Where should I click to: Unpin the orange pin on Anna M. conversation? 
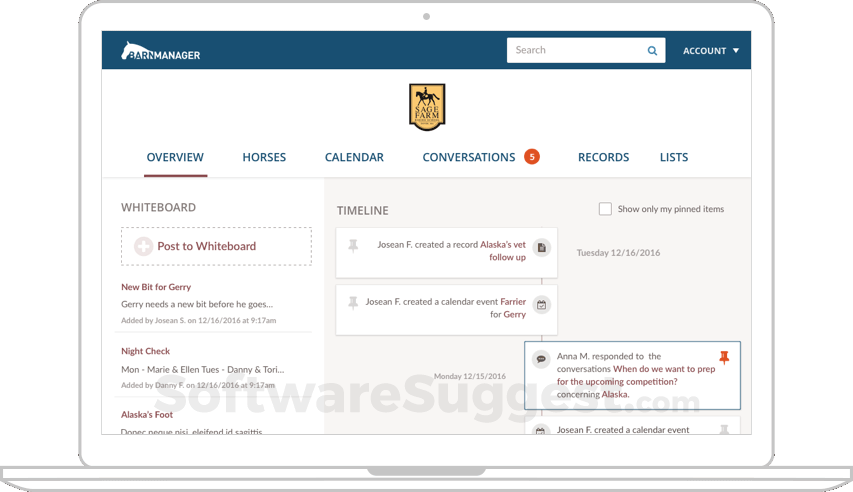pos(724,357)
